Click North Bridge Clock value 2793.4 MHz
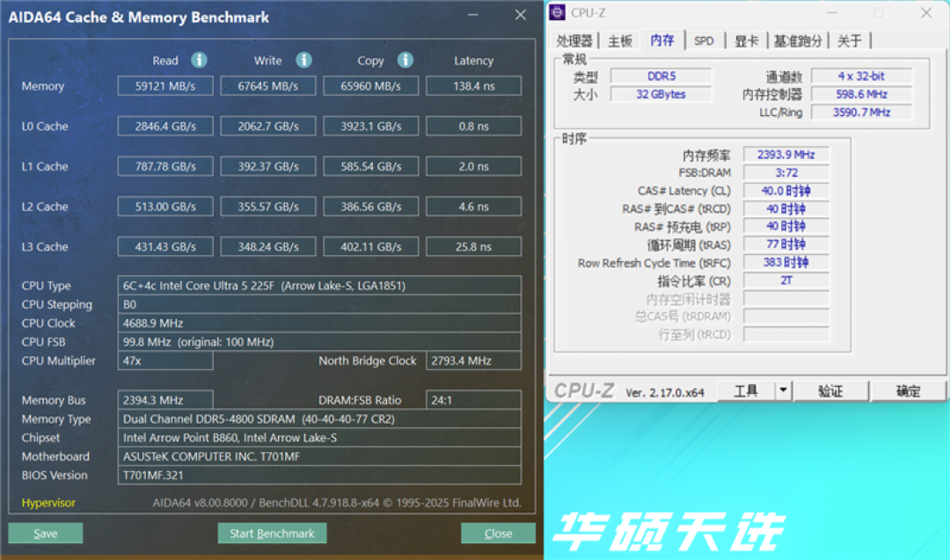Image resolution: width=950 pixels, height=560 pixels. click(x=474, y=360)
